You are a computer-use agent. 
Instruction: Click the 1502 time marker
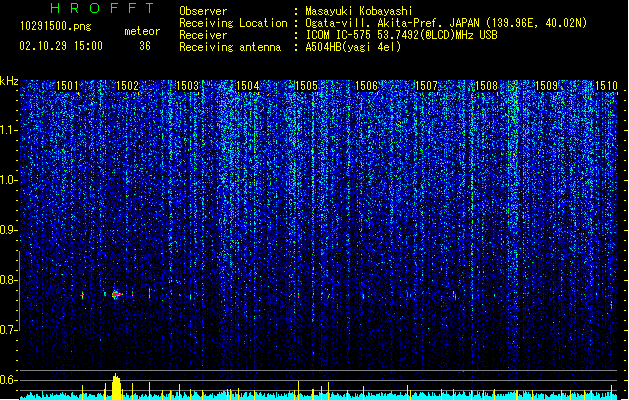coord(127,86)
